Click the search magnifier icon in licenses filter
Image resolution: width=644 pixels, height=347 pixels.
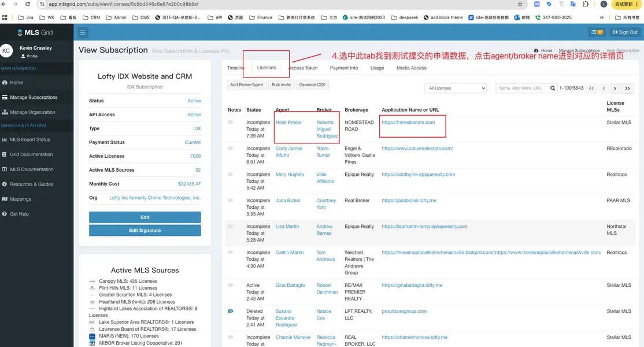coord(552,88)
